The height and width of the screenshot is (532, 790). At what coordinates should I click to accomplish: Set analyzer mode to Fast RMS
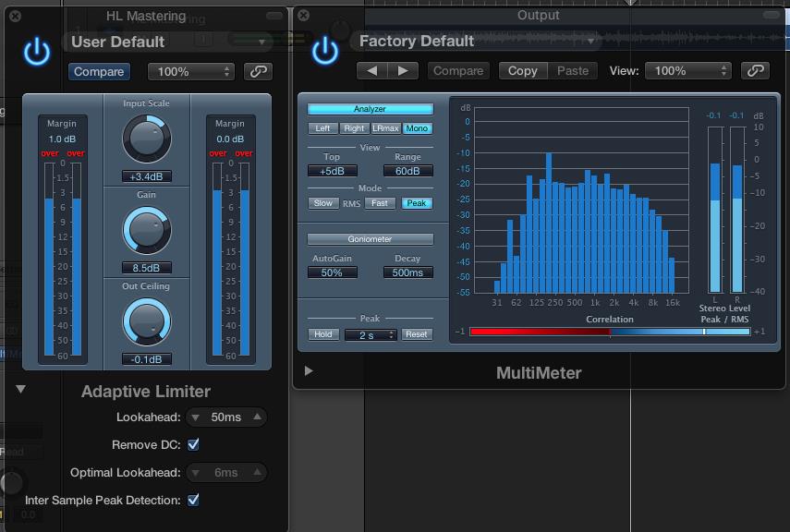pos(380,203)
